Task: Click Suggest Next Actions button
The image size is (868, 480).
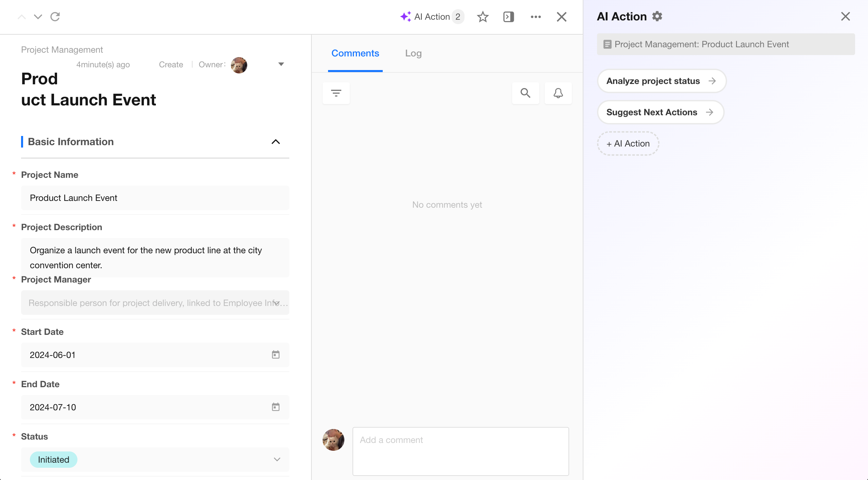Action: coord(660,112)
